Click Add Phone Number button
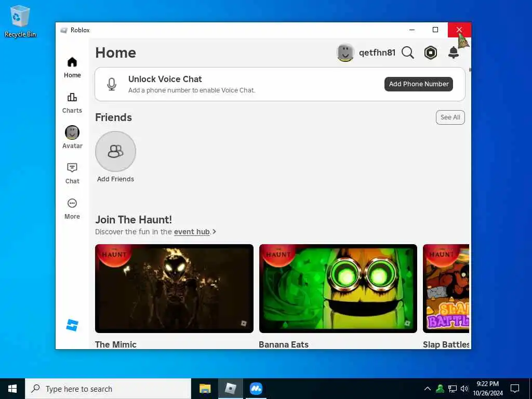This screenshot has width=532, height=399. coord(419,84)
